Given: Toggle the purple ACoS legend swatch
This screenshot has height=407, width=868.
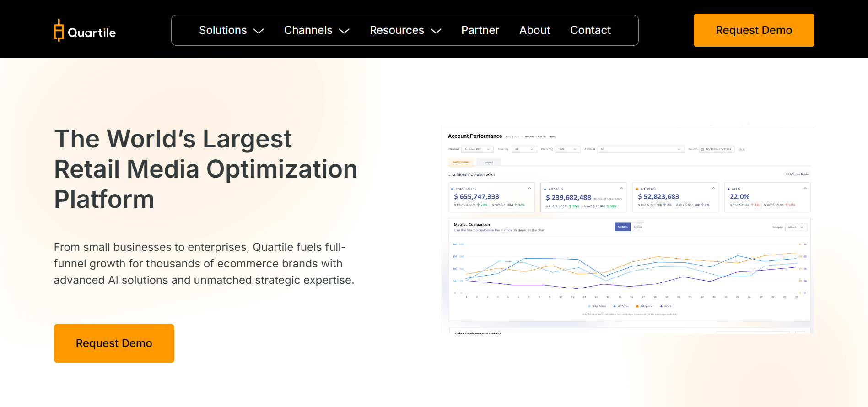Looking at the screenshot, I should point(661,306).
